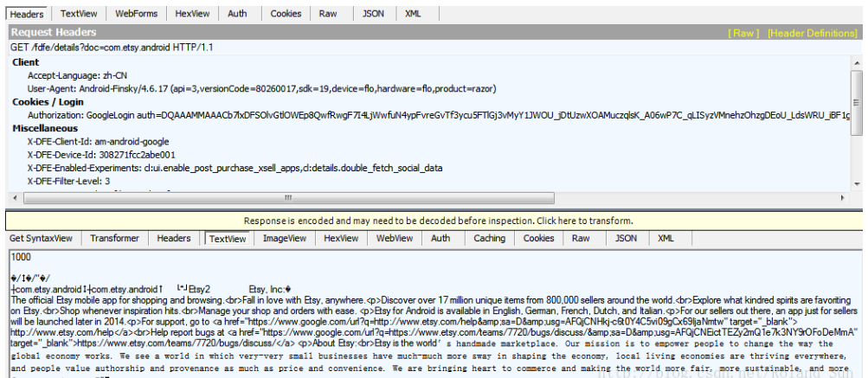The height and width of the screenshot is (378, 868).
Task: Select the Cookies / Login header group
Action: click(x=48, y=102)
